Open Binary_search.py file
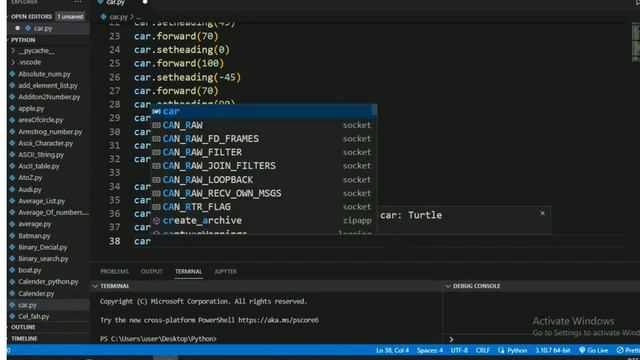Screen dimensions: 640x360 pos(43,259)
